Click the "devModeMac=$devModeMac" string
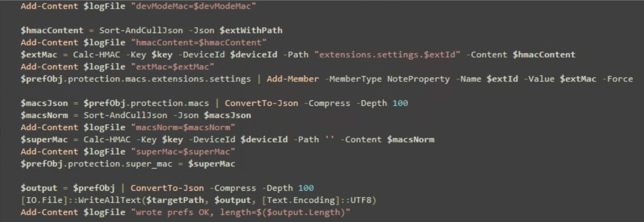This screenshot has width=644, height=222. coord(194,6)
